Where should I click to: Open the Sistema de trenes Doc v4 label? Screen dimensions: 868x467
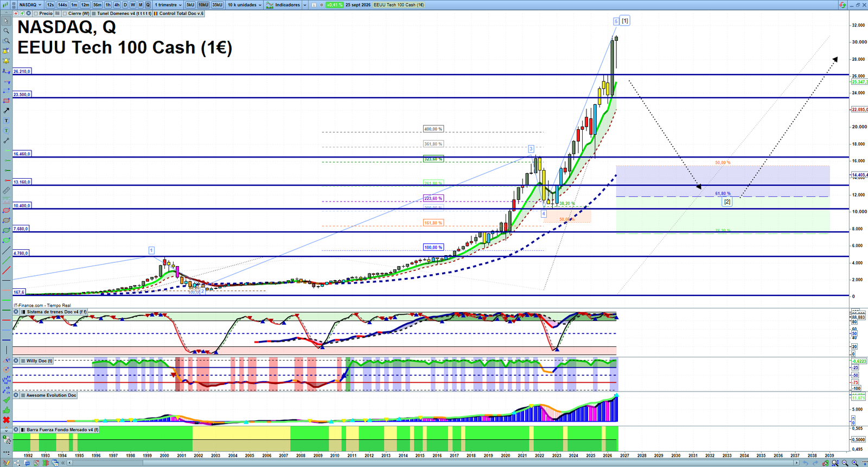pyautogui.click(x=53, y=312)
